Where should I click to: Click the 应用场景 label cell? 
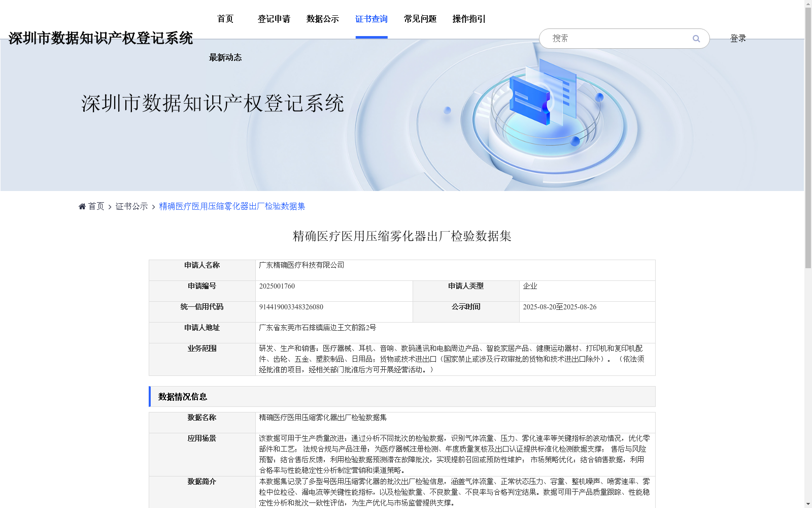(202, 454)
